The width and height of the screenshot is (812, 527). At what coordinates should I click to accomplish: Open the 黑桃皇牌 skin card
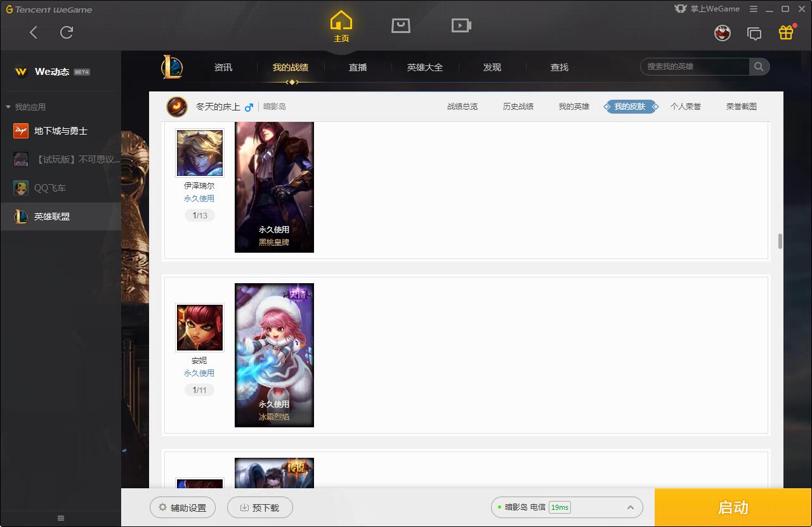274,187
